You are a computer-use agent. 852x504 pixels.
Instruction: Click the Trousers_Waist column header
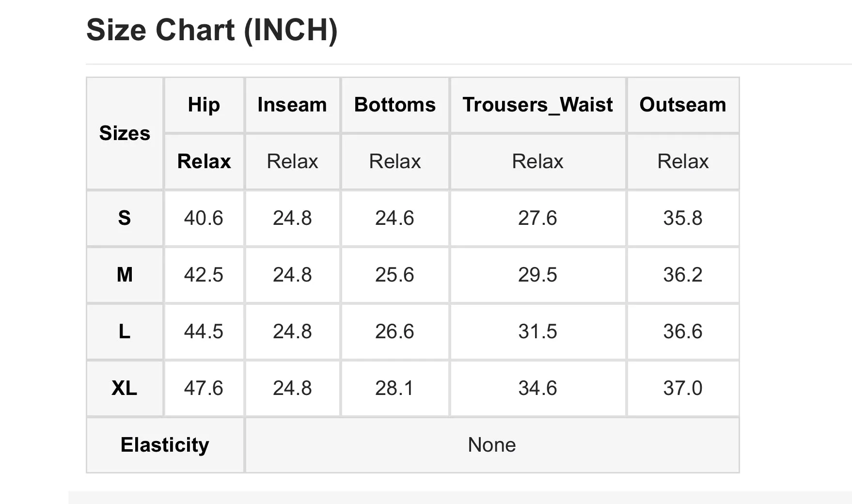[538, 105]
